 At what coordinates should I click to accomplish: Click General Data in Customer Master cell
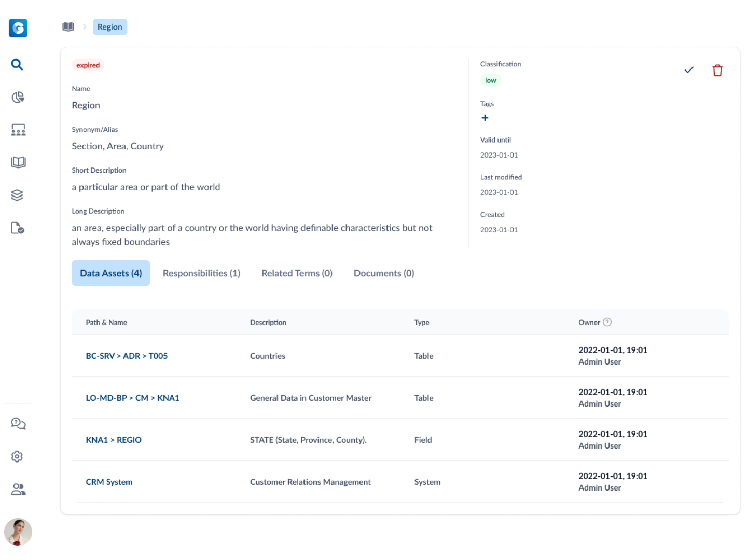pos(311,398)
